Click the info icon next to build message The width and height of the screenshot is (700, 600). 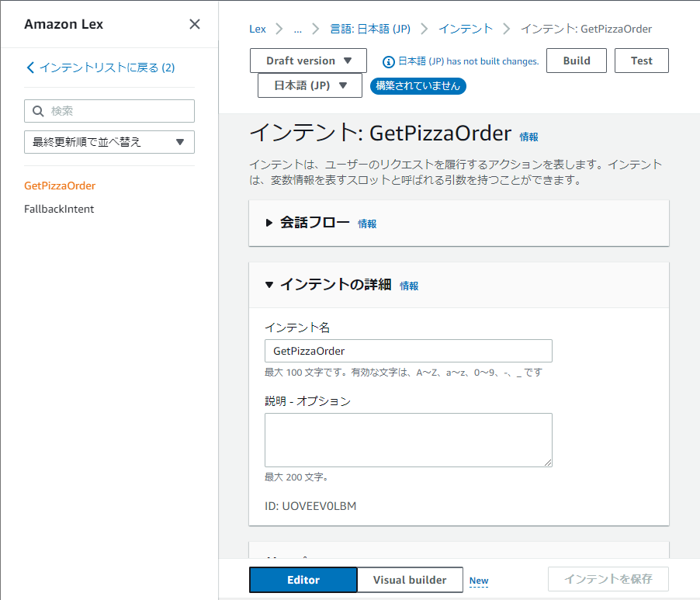(387, 61)
